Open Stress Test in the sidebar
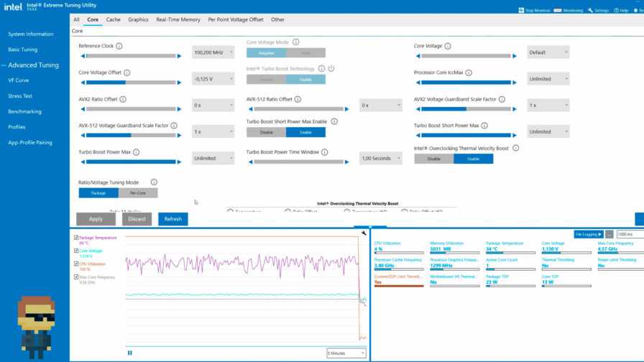 point(20,96)
